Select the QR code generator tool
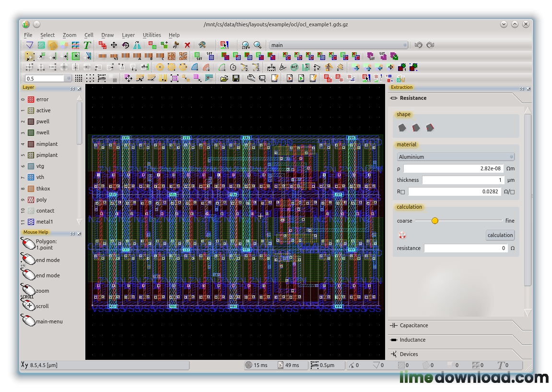Screen dimensions: 552x392 183,56
